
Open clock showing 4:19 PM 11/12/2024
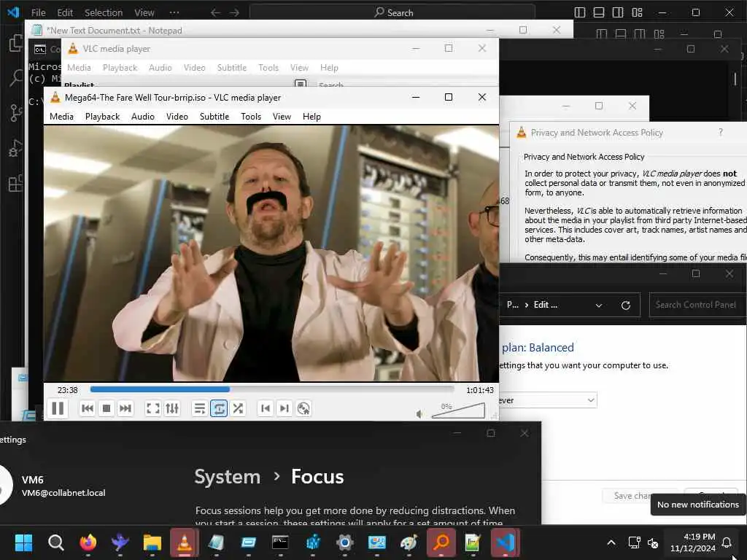point(693,542)
